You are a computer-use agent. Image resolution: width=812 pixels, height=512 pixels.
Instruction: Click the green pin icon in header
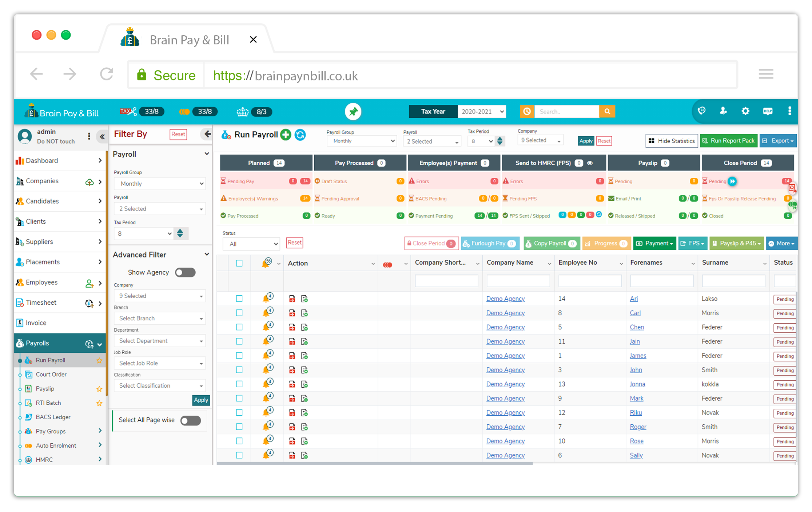[x=353, y=112]
